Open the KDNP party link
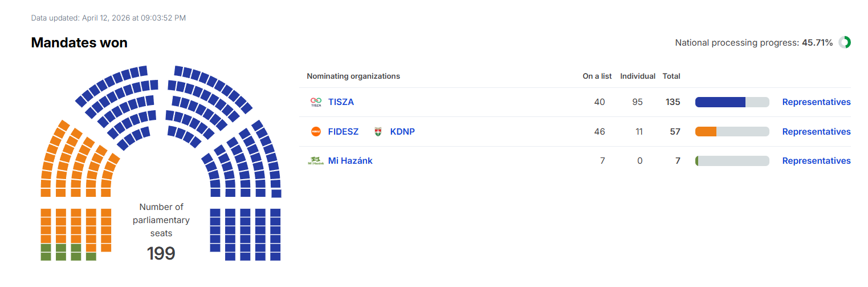This screenshot has width=868, height=287. pos(402,132)
